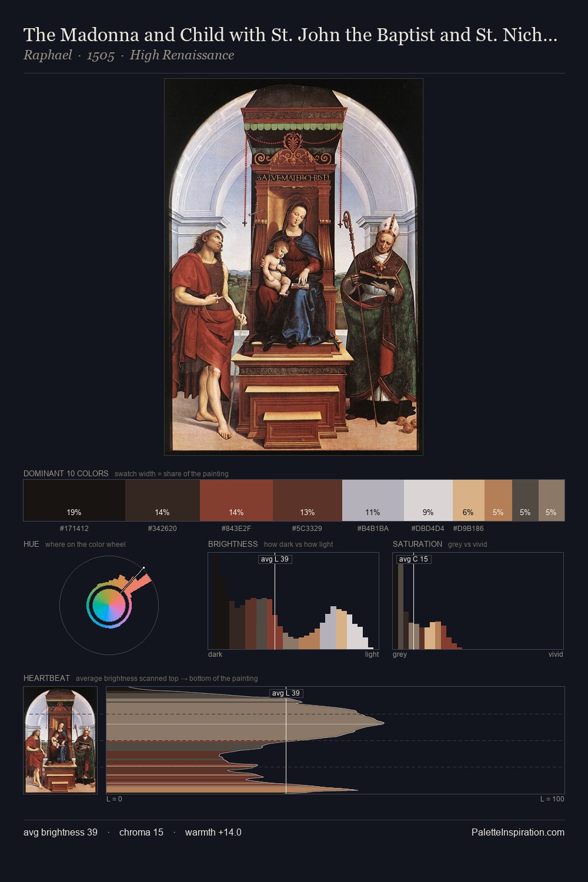Click the #D9B186 hex code label
The height and width of the screenshot is (882, 588).
(x=468, y=529)
